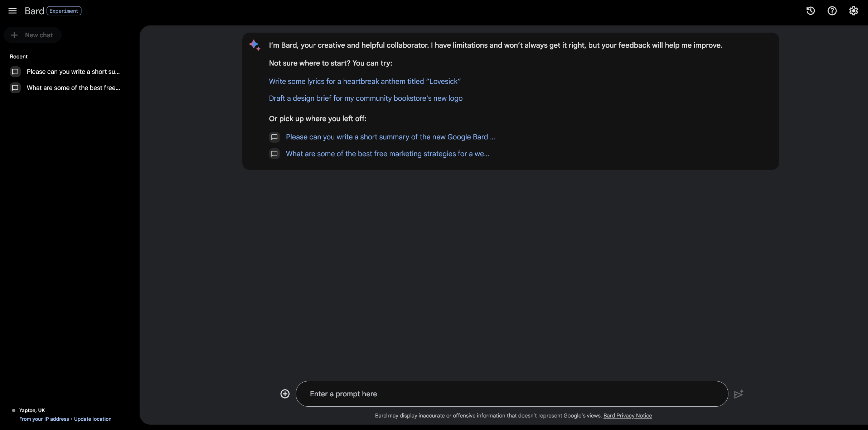Collapse sidebar with hamburger menu icon
This screenshot has width=868, height=430.
coord(13,11)
